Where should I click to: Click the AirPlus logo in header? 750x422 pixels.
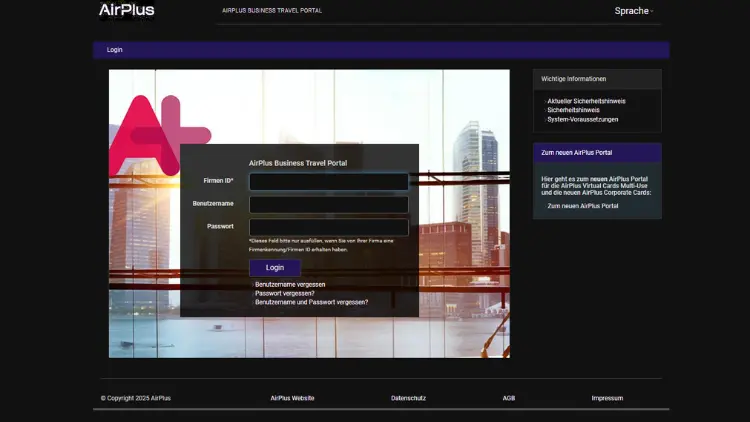click(126, 10)
